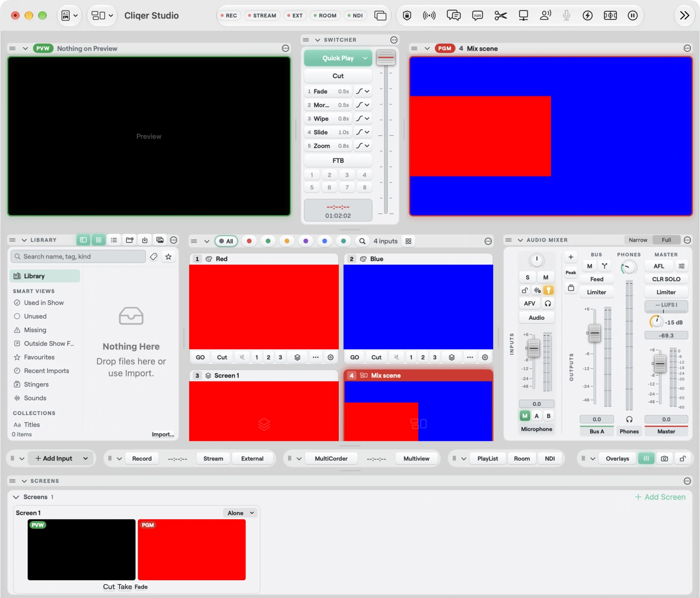The image size is (700, 598).
Task: Toggle Bus B assignment on Microphone
Action: 549,416
